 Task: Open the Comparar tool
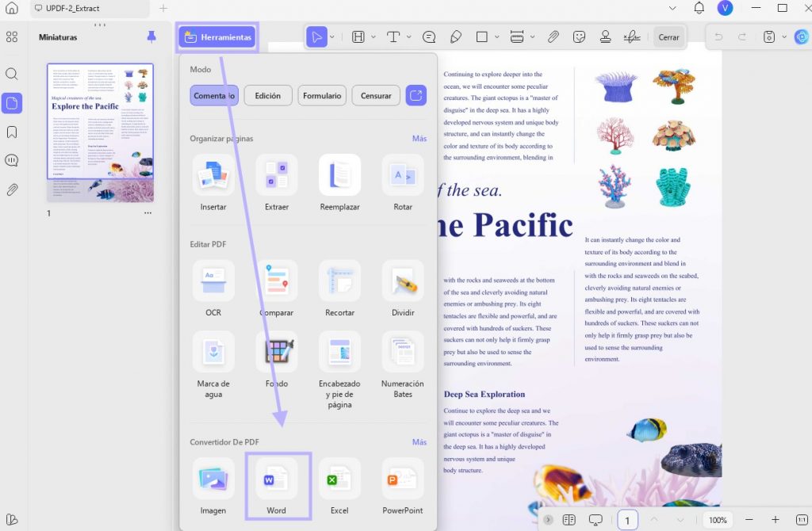tap(277, 288)
